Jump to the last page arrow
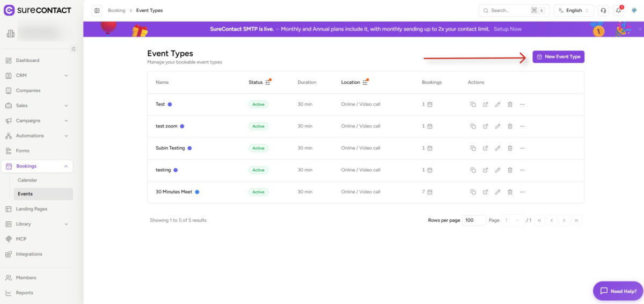Screen dimensions: 644x304 click(576, 220)
